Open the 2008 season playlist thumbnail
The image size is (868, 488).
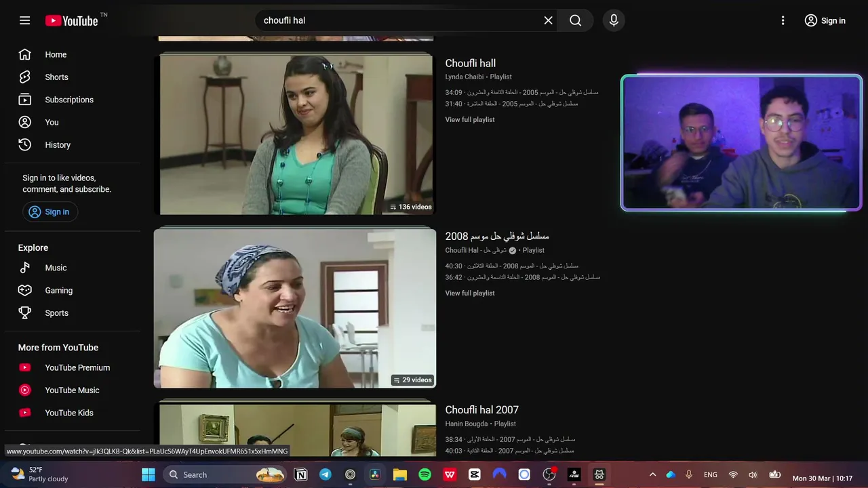[295, 308]
